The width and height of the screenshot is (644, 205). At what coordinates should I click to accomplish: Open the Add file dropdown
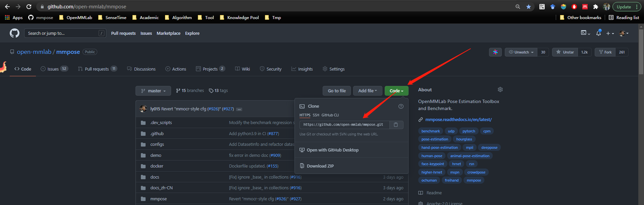[x=367, y=91]
